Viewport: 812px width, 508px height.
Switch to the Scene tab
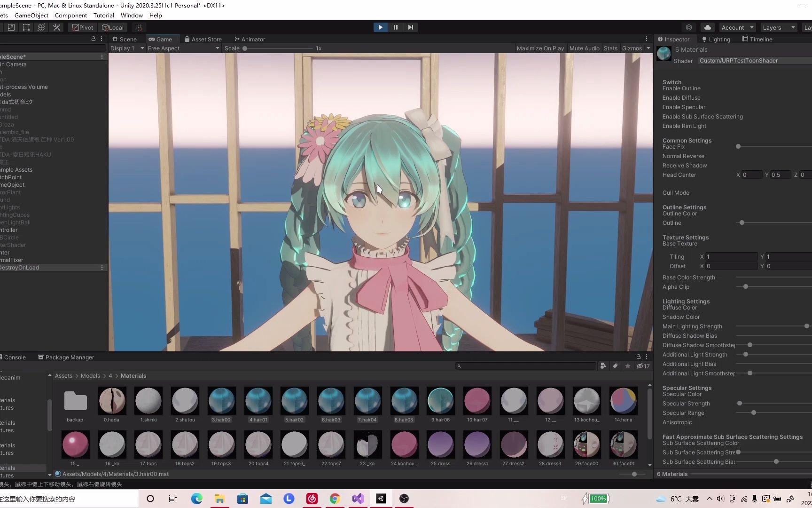click(x=125, y=39)
